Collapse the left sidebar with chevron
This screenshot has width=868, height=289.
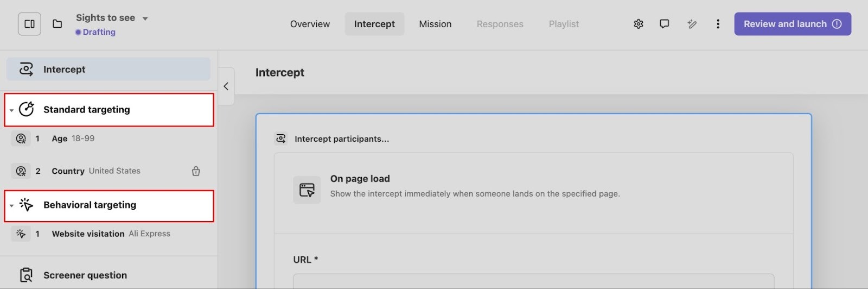(x=226, y=86)
